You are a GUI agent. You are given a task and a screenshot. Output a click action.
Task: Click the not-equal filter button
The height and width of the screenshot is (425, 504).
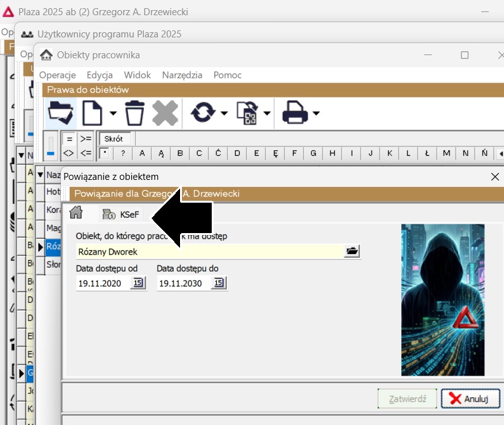click(x=70, y=153)
